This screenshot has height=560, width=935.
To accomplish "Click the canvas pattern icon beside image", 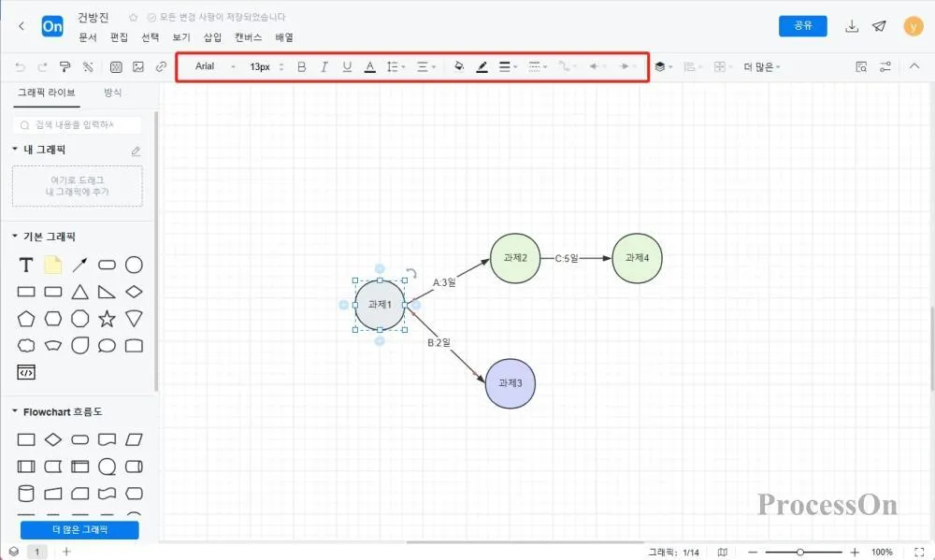I will (x=116, y=66).
